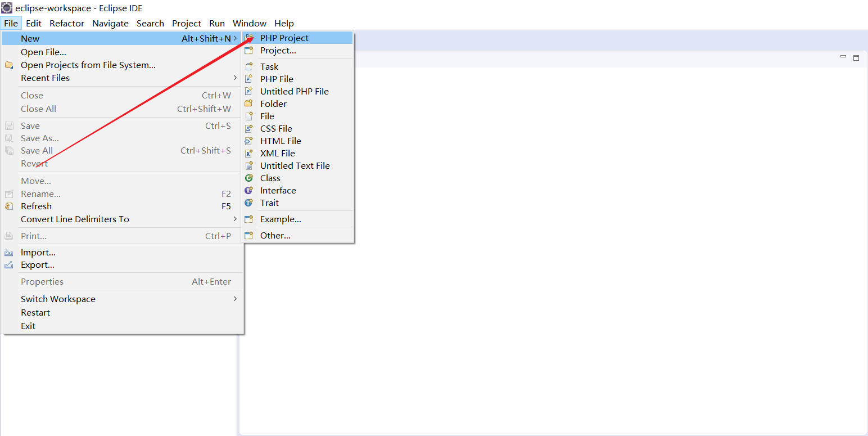Click the Folder icon in New submenu
Screen dimensions: 868x436
tap(249, 104)
